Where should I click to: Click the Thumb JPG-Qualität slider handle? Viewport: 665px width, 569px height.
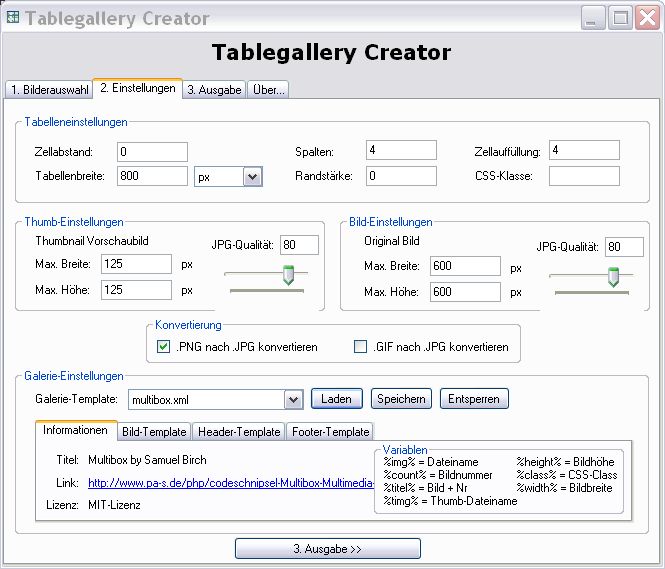289,275
